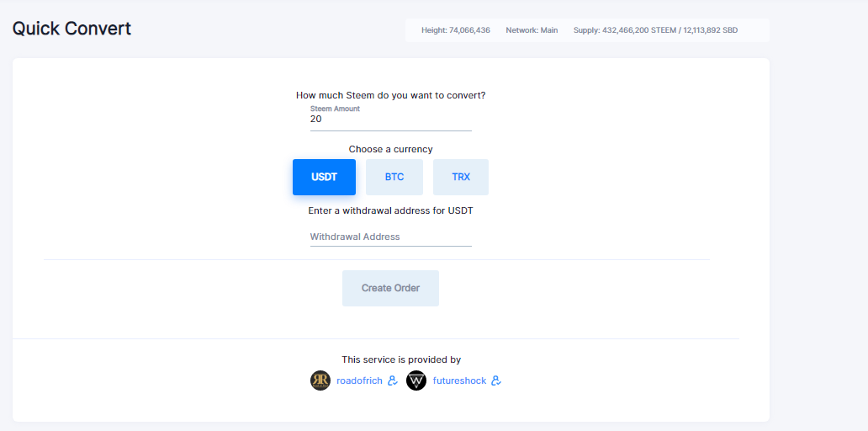Viewport: 868px width, 431px height.
Task: Click the block Height 74,066,436 stat
Action: point(456,30)
